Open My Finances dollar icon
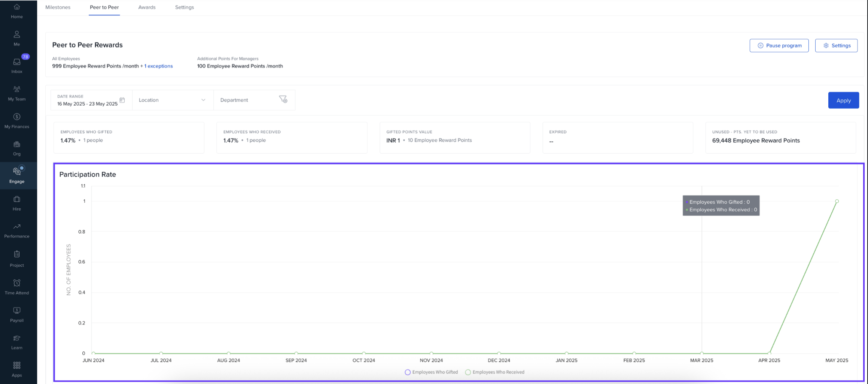Image resolution: width=868 pixels, height=384 pixels. [17, 117]
